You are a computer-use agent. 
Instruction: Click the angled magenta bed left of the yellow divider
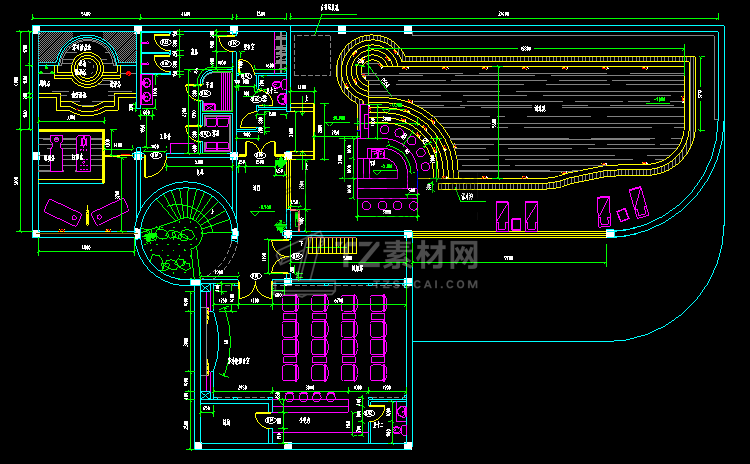pyautogui.click(x=63, y=212)
